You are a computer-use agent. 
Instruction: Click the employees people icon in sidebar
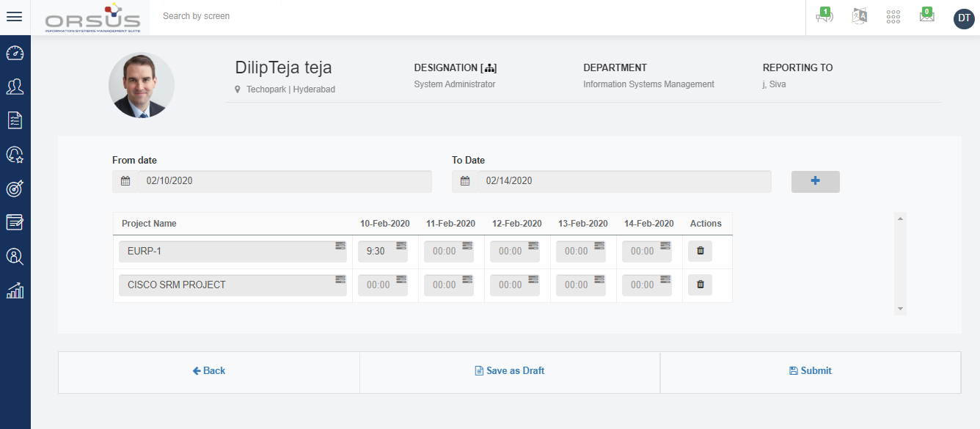pos(15,87)
